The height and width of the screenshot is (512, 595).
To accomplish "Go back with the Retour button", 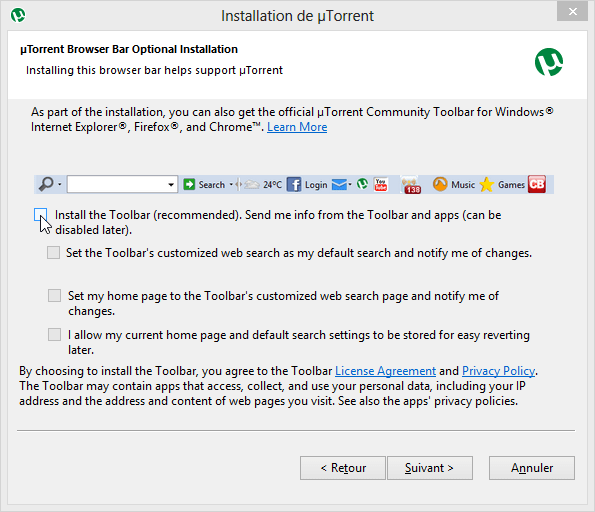I will pyautogui.click(x=343, y=468).
